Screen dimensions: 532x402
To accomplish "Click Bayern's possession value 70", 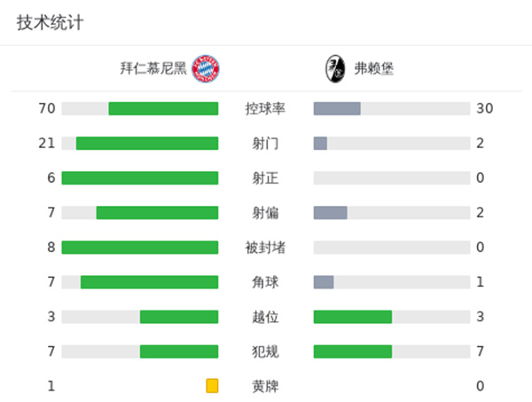I will (x=47, y=108).
